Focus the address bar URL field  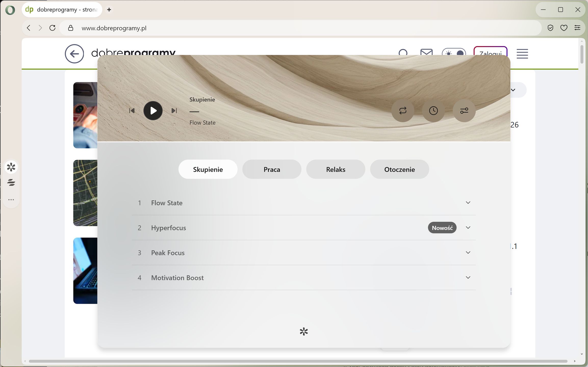point(301,28)
